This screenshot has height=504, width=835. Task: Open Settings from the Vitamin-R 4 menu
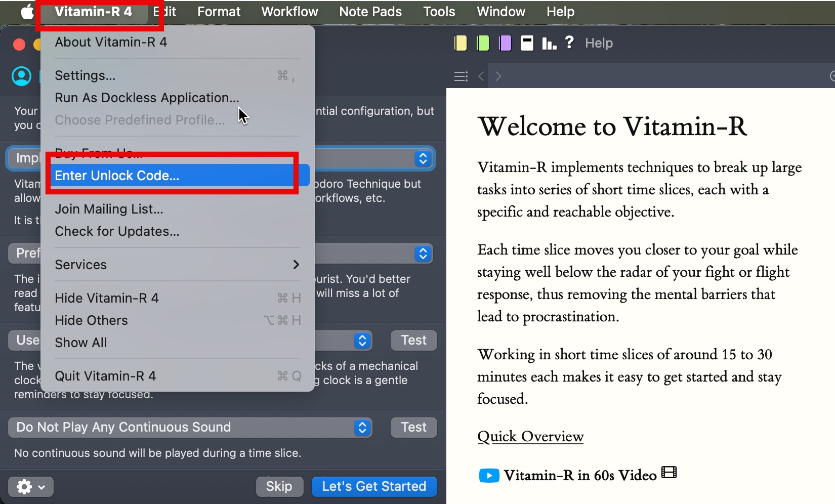(x=85, y=75)
